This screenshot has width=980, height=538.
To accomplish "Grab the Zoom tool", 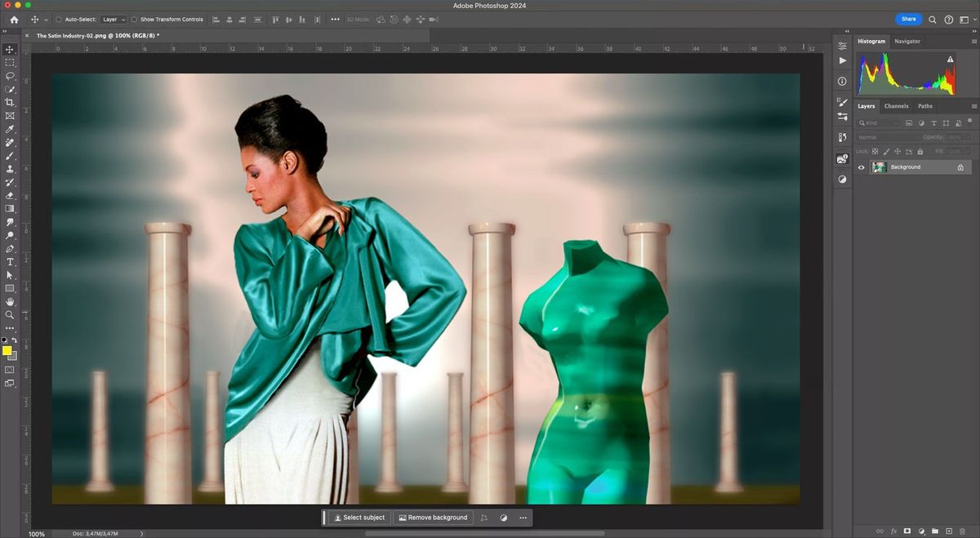I will (x=10, y=315).
